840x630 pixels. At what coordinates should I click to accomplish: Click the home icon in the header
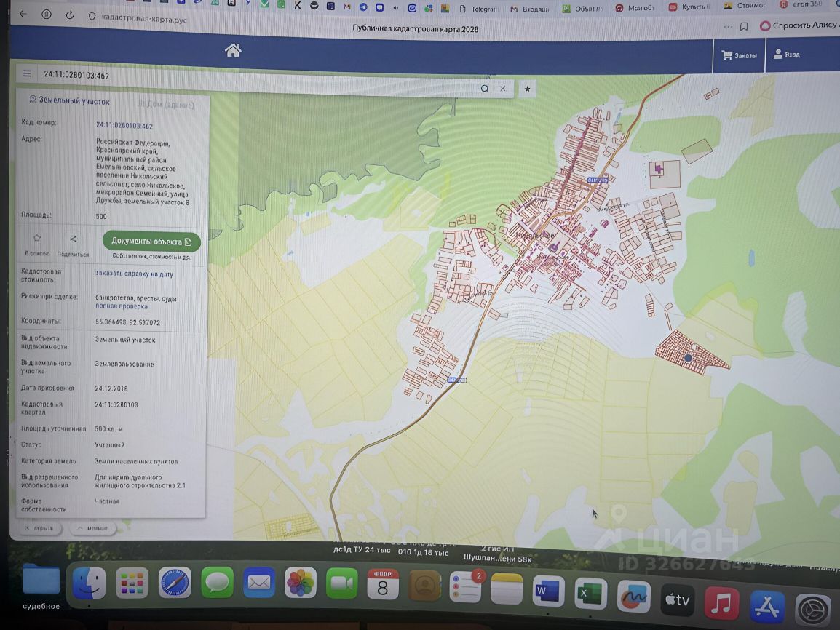[x=233, y=50]
